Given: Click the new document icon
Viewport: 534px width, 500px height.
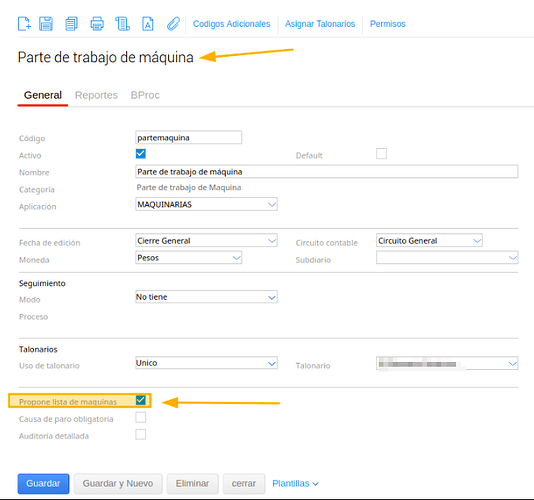Looking at the screenshot, I should coord(24,24).
